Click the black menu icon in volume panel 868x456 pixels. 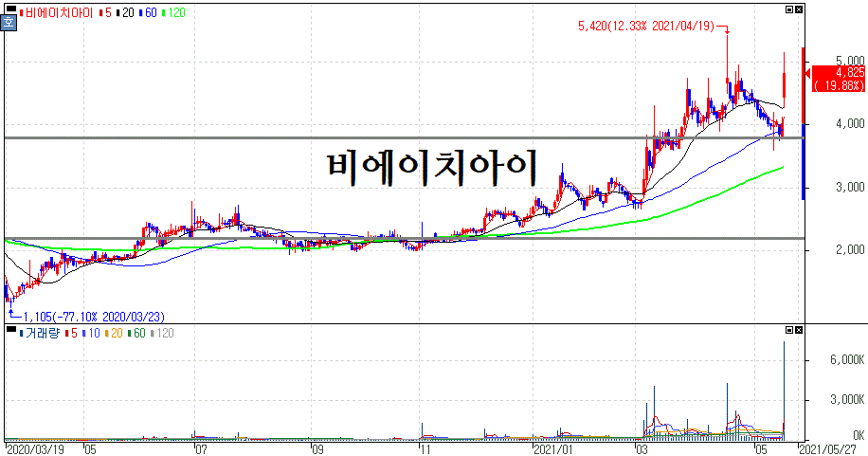(x=10, y=330)
